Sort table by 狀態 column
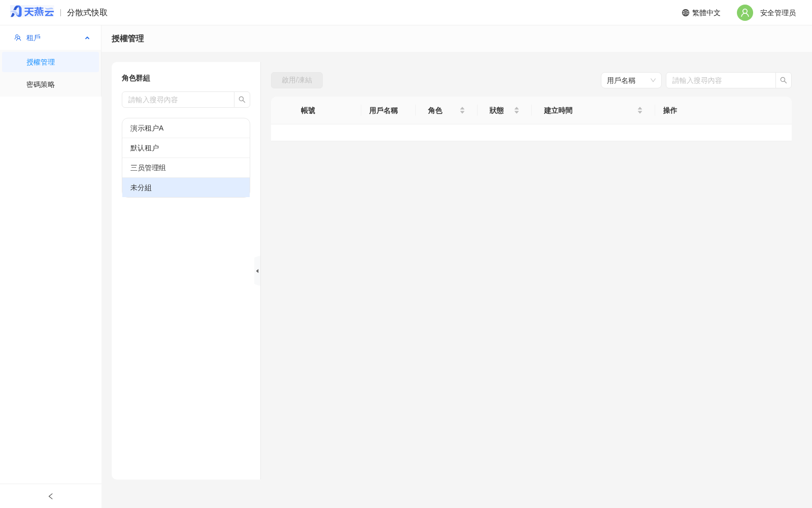The height and width of the screenshot is (508, 812). click(517, 110)
